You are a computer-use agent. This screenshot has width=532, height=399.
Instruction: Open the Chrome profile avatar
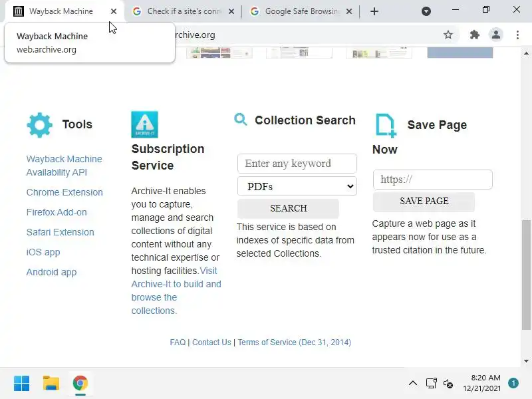[x=495, y=35]
